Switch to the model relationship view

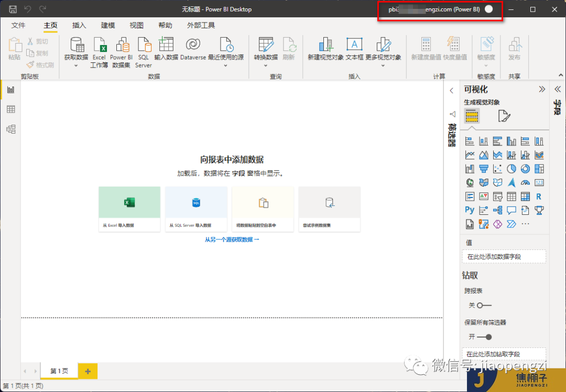coord(11,129)
